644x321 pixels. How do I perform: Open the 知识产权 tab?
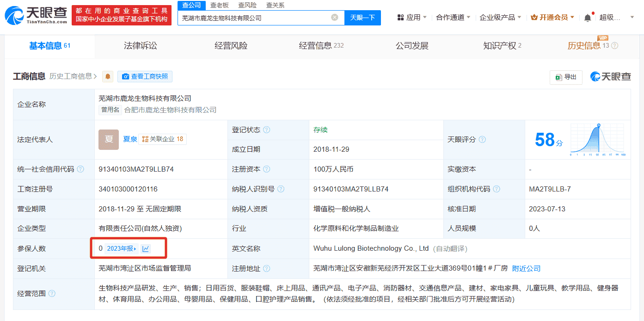[x=502, y=46]
